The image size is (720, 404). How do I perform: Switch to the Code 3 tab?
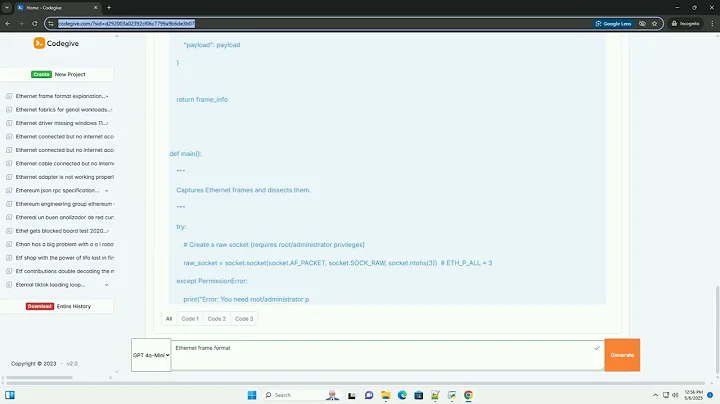pos(244,319)
